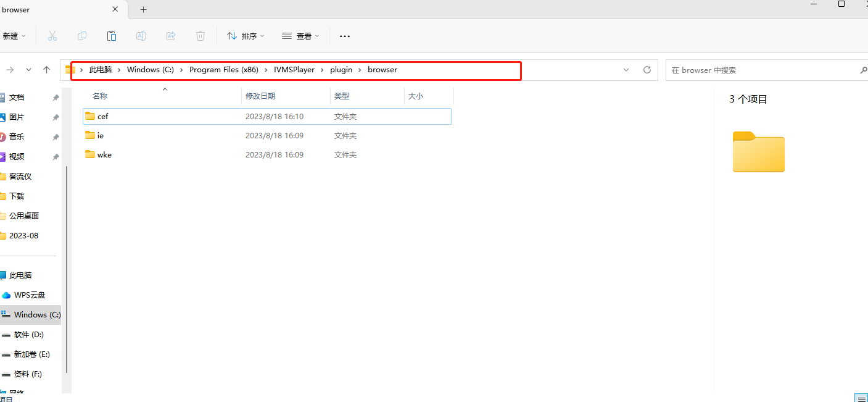The width and height of the screenshot is (868, 402).
Task: Select the cef row date 2023/8/18 16:10
Action: pos(275,116)
